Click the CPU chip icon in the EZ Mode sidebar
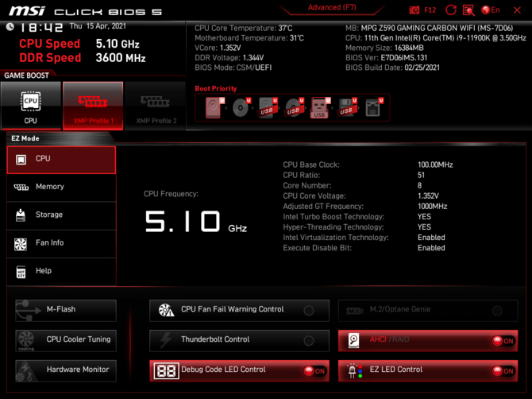Image resolution: width=532 pixels, height=399 pixels. click(x=21, y=159)
